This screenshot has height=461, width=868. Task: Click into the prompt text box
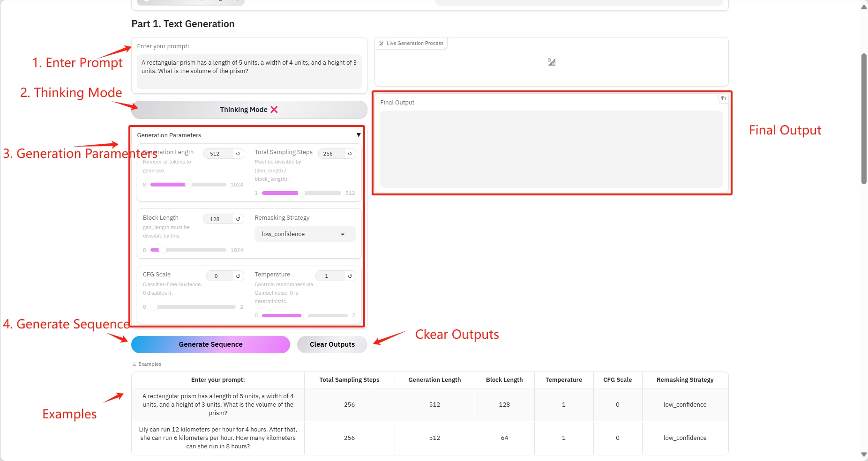[x=249, y=71]
